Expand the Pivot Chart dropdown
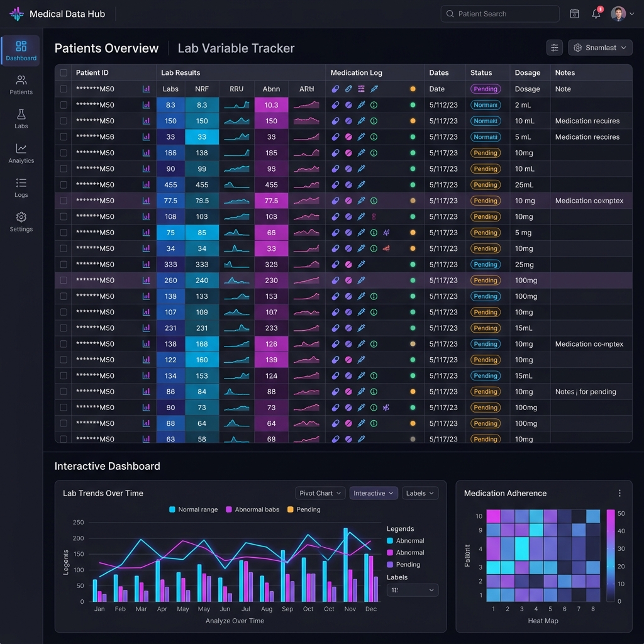The image size is (644, 644). click(320, 493)
